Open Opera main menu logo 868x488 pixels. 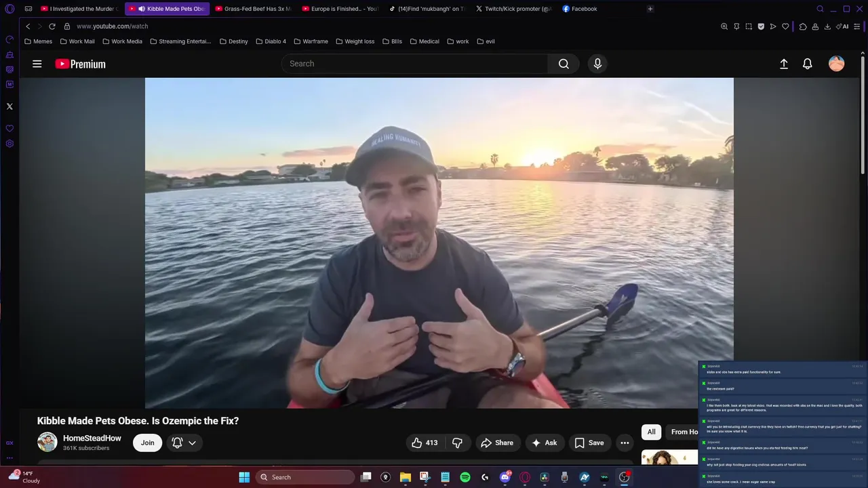coord(9,9)
